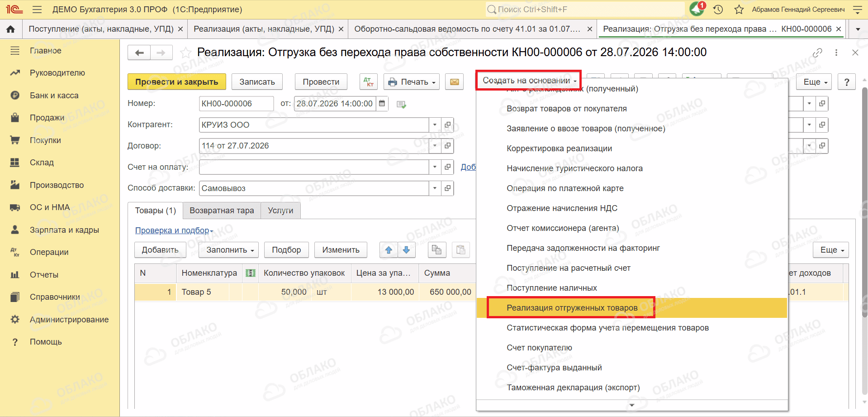This screenshot has width=868, height=417.
Task: Open the Печать dropdown
Action: (412, 82)
